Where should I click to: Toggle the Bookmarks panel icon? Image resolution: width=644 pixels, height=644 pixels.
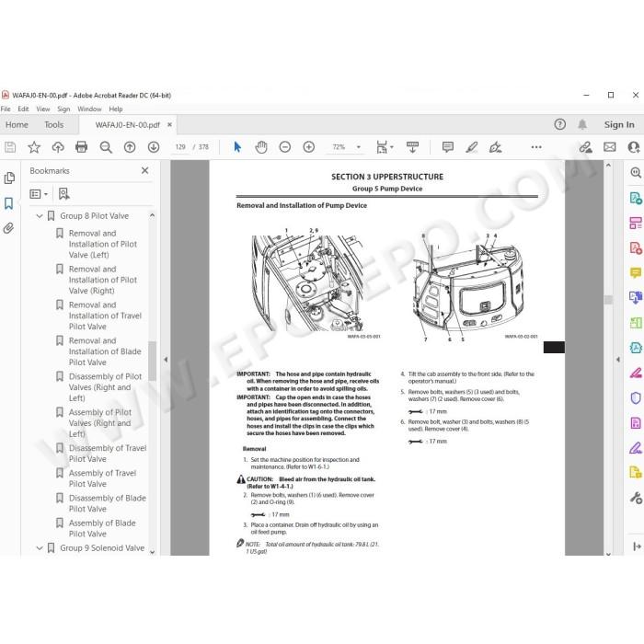8,203
